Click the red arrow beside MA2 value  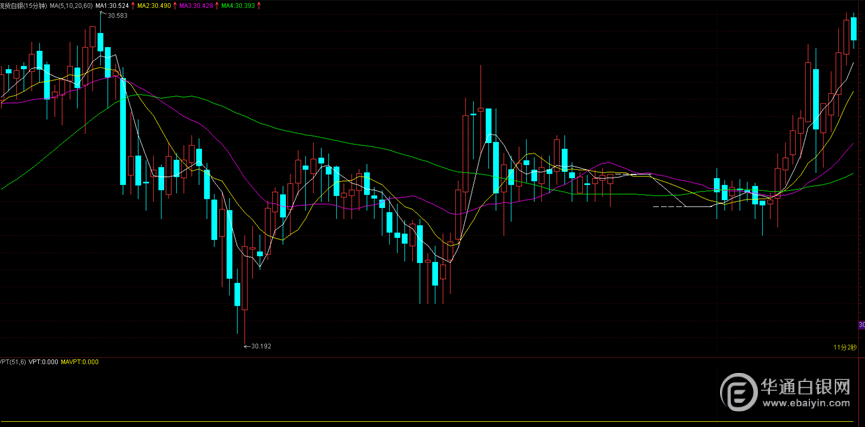[x=174, y=6]
